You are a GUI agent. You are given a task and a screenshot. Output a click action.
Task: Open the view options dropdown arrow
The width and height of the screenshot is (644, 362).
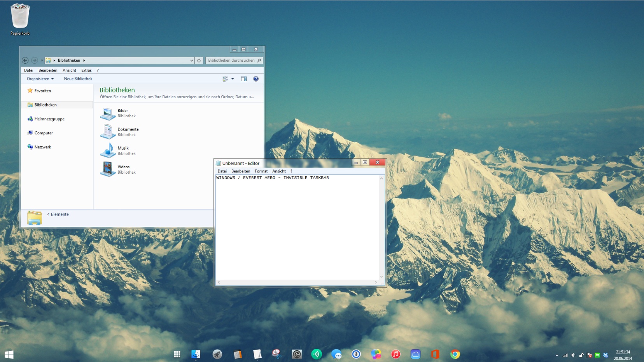[233, 79]
